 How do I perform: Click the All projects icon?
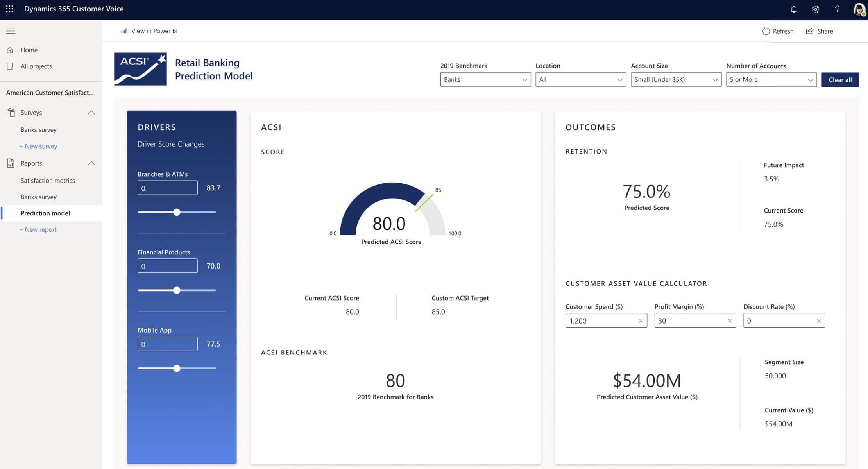(10, 66)
